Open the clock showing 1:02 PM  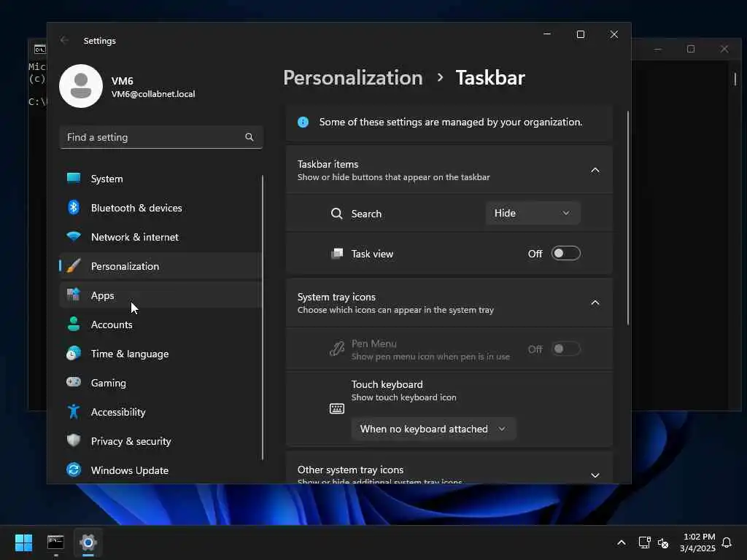697,542
